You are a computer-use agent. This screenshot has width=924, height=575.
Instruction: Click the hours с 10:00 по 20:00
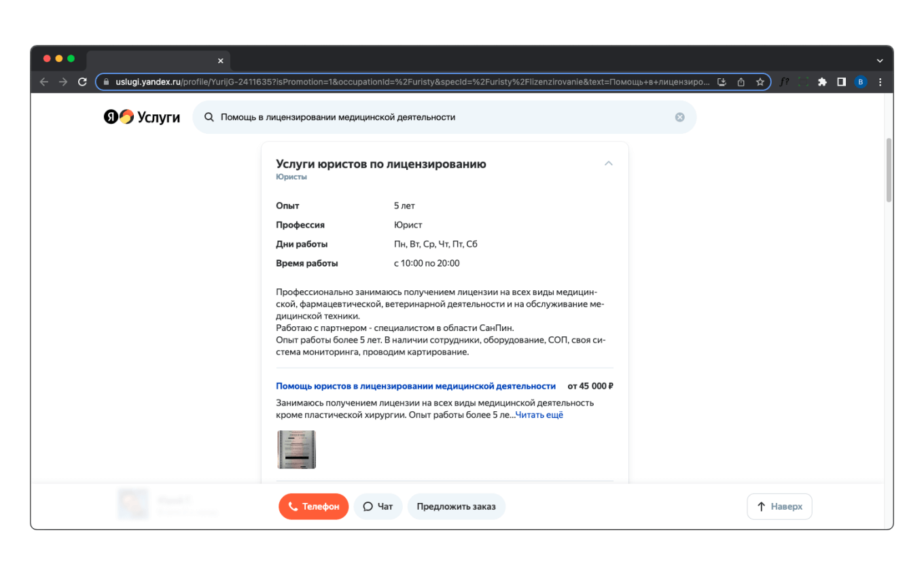click(427, 263)
